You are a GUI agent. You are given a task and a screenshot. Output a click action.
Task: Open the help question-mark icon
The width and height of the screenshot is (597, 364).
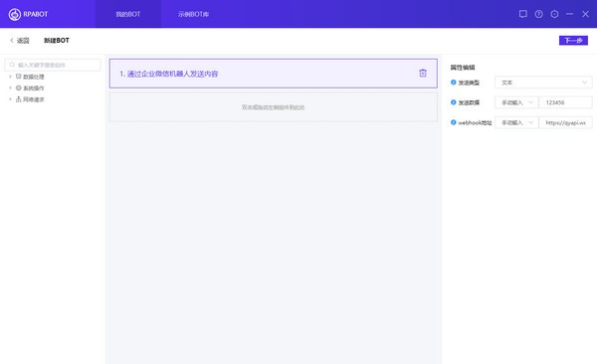(538, 14)
